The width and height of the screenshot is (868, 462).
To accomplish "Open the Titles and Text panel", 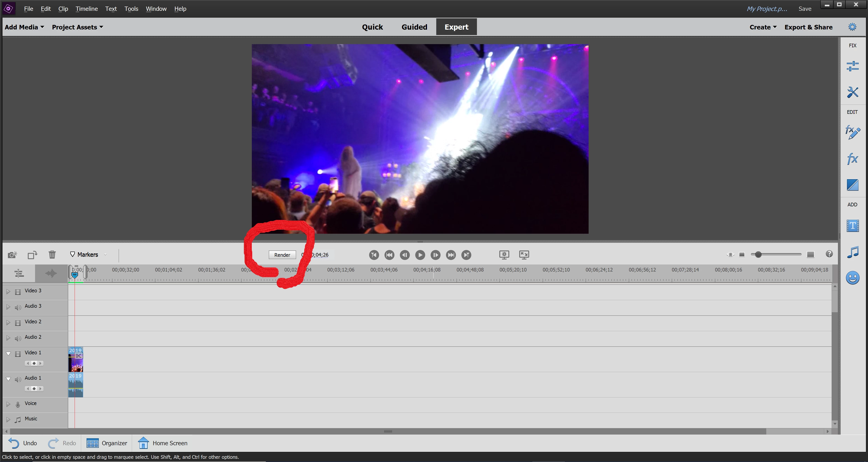I will [852, 226].
